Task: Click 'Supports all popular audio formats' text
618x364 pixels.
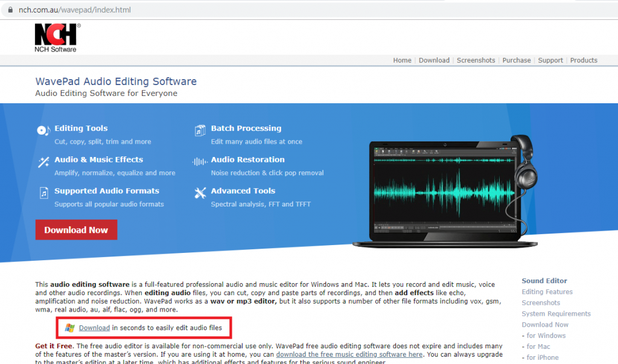Action: pyautogui.click(x=109, y=204)
